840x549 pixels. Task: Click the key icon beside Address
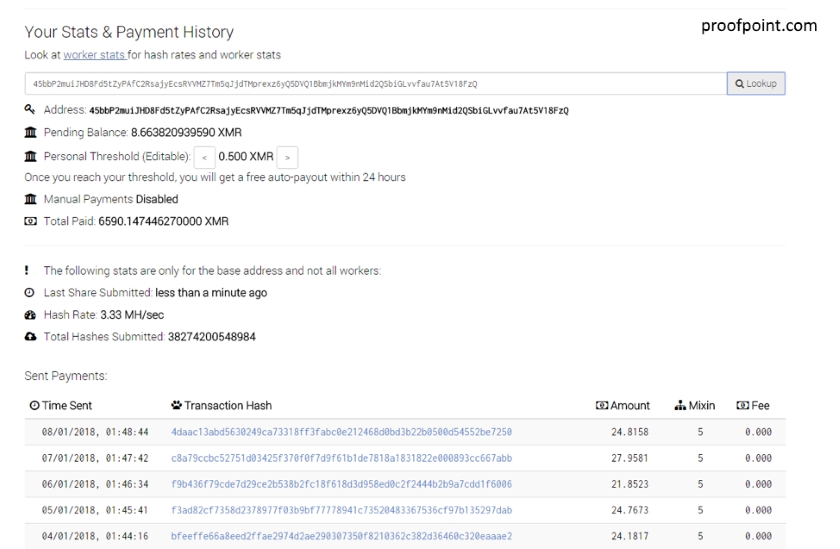pos(30,109)
